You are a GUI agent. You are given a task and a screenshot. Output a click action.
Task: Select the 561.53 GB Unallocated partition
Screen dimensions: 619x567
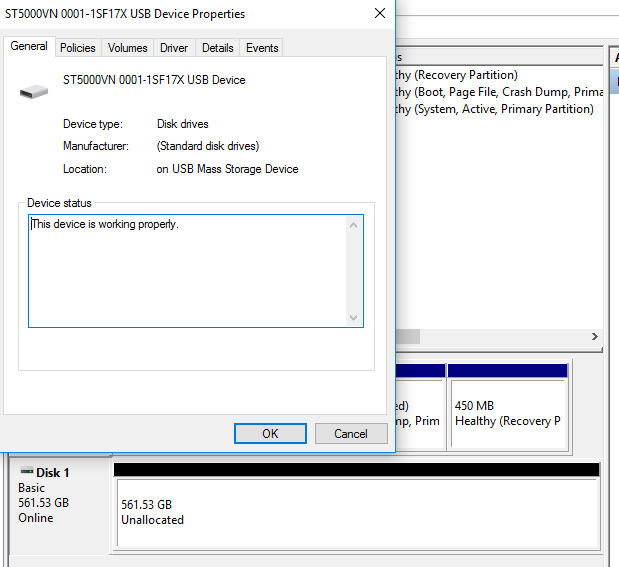358,505
